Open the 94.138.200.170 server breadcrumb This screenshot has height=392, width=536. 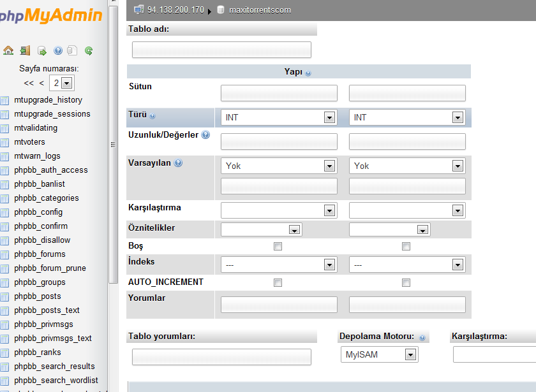click(175, 10)
